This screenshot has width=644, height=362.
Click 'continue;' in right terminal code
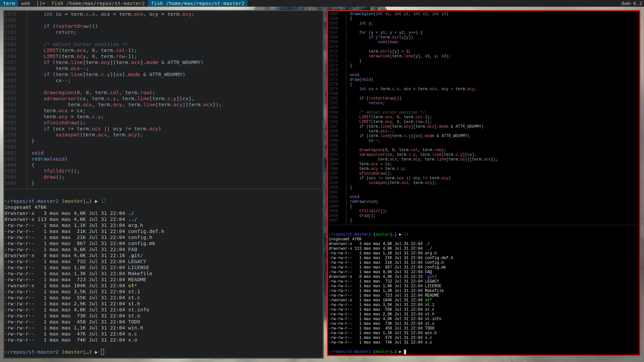pos(388,42)
